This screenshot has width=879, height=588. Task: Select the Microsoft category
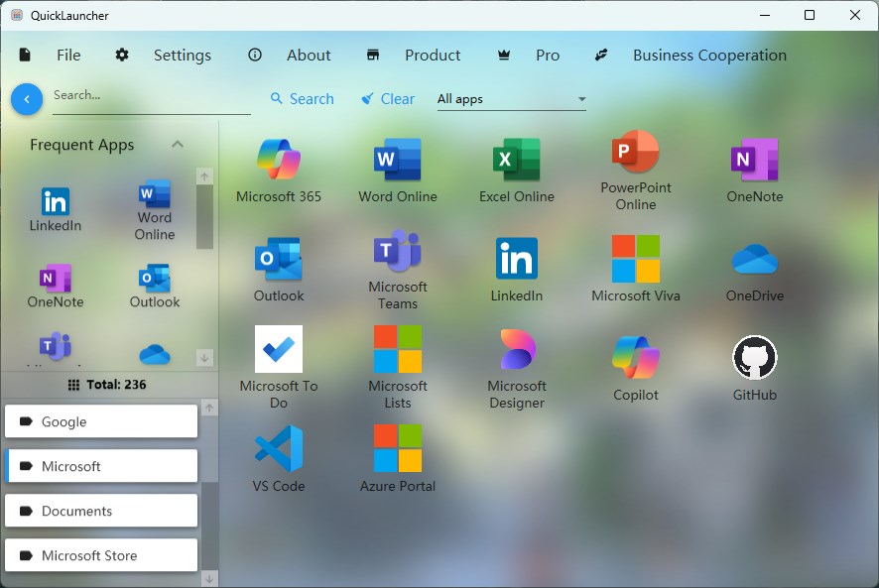coord(101,466)
